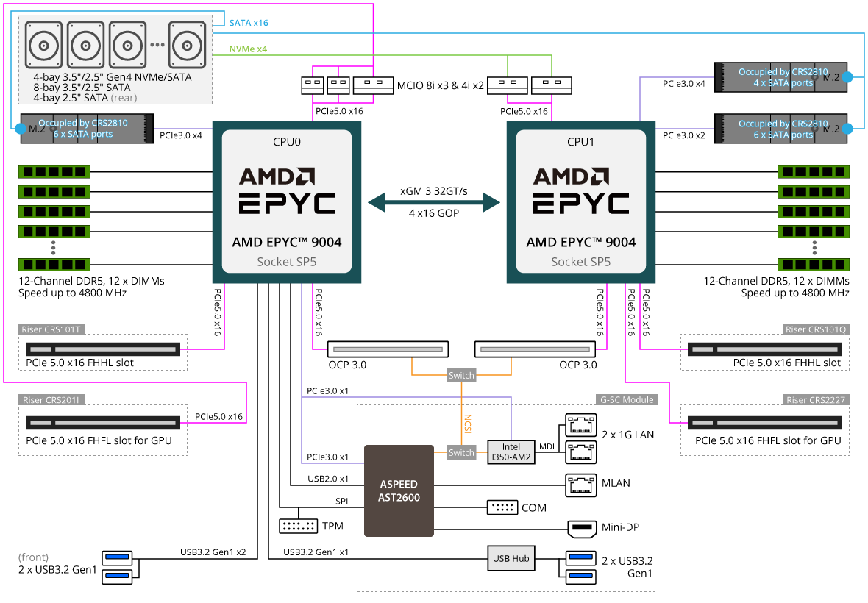Screen dimensions: 868x603
Task: Click "4-bay 3.5"/2.5" Gen4 NVMe/SATA" text
Action: 113,77
